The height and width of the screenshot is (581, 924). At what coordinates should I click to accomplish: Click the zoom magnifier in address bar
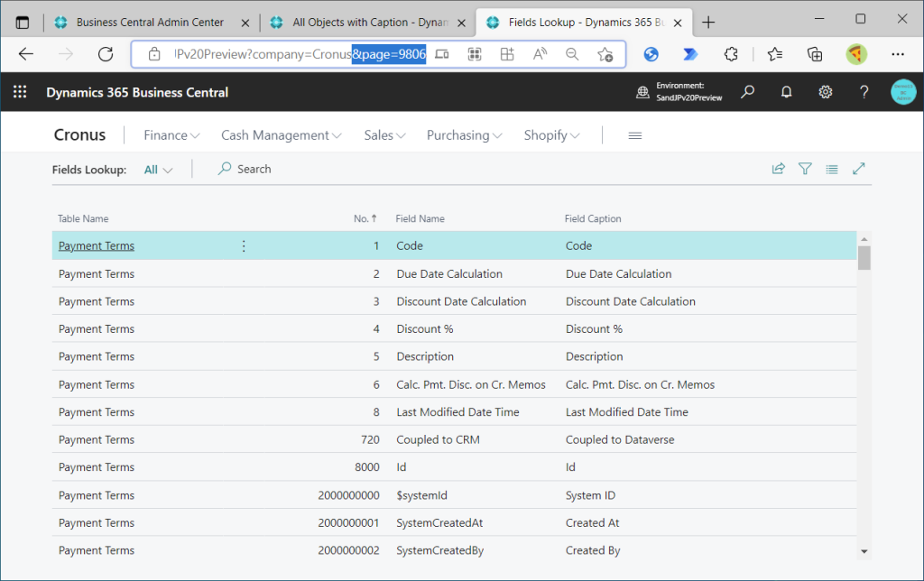tap(571, 54)
